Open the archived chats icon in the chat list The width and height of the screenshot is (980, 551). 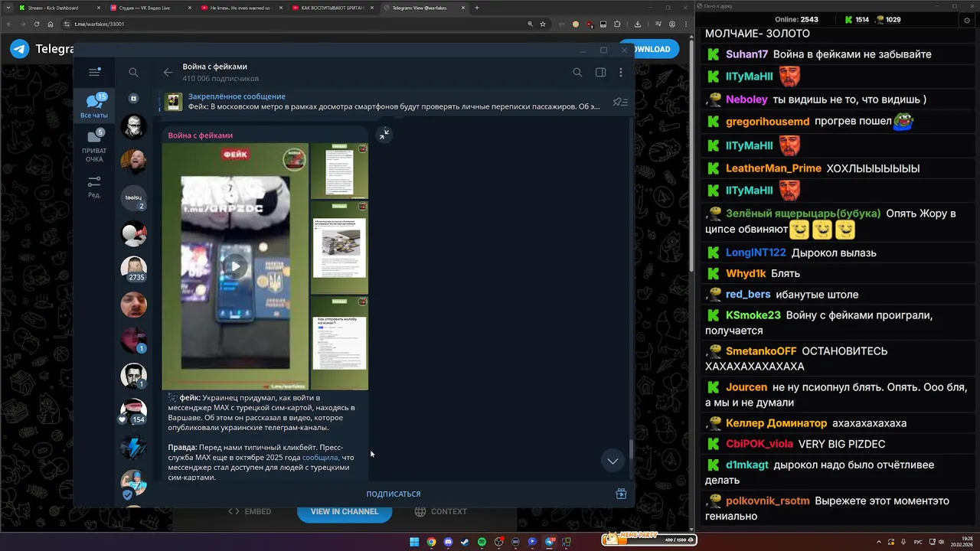(133, 99)
